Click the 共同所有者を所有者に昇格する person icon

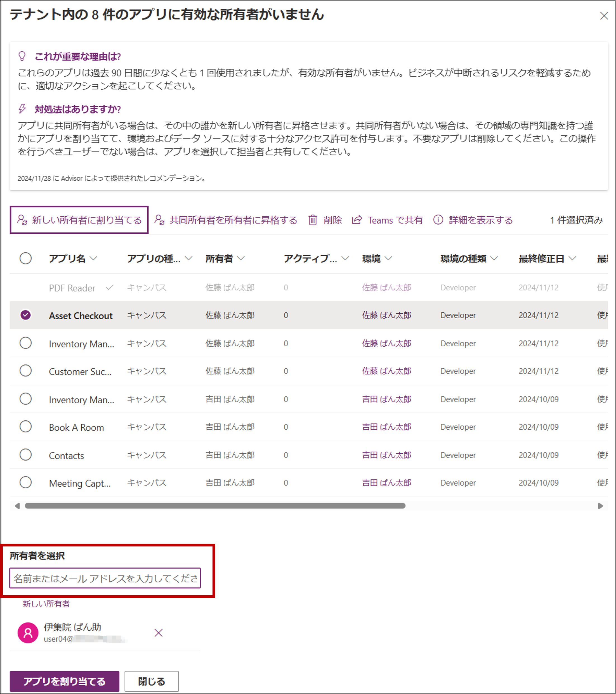pyautogui.click(x=159, y=220)
